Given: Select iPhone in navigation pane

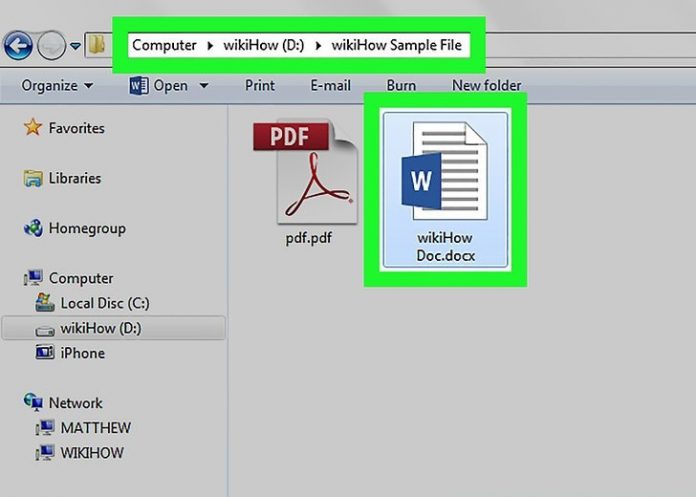Looking at the screenshot, I should (x=82, y=353).
